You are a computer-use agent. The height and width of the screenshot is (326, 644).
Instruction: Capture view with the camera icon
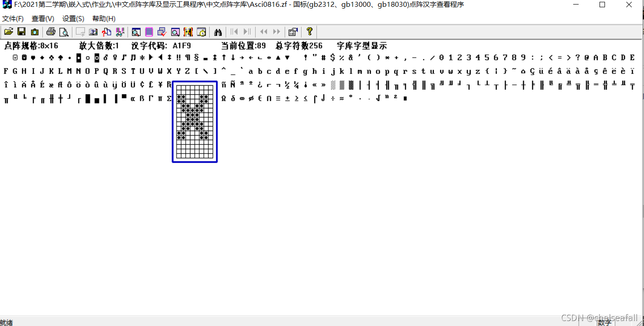(x=34, y=32)
